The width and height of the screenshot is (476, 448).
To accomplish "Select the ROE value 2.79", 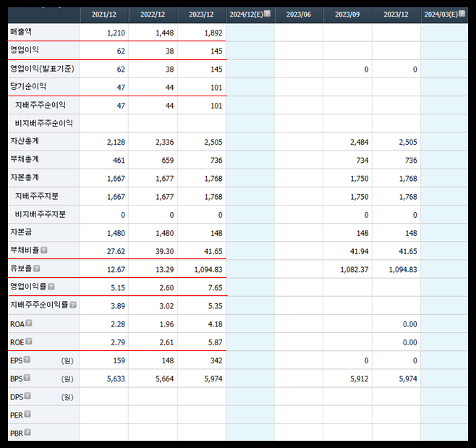I will tap(118, 342).
